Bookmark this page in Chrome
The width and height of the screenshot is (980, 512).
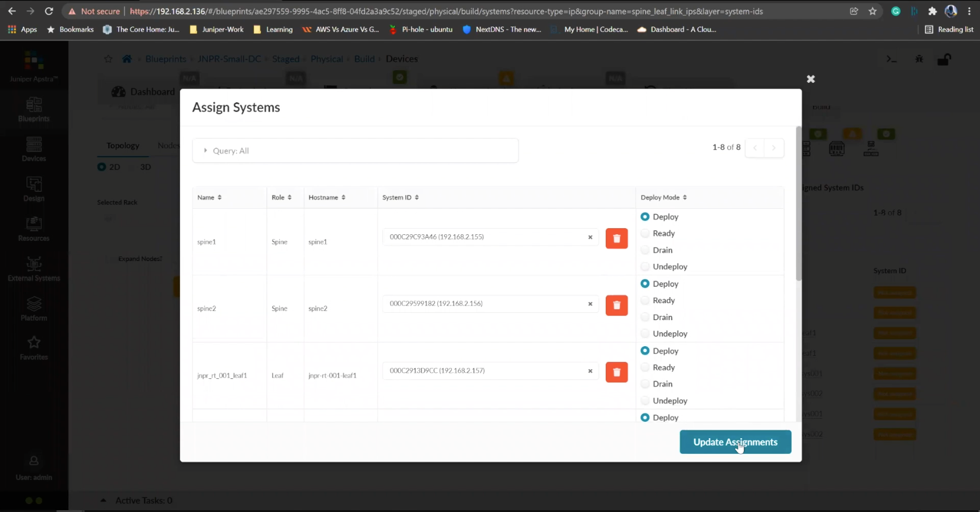tap(872, 11)
